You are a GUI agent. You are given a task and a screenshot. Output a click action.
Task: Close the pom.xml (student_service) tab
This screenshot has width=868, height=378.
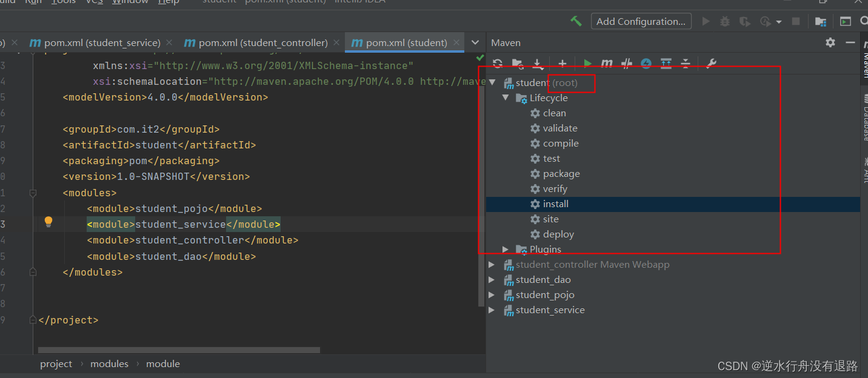[x=169, y=42]
